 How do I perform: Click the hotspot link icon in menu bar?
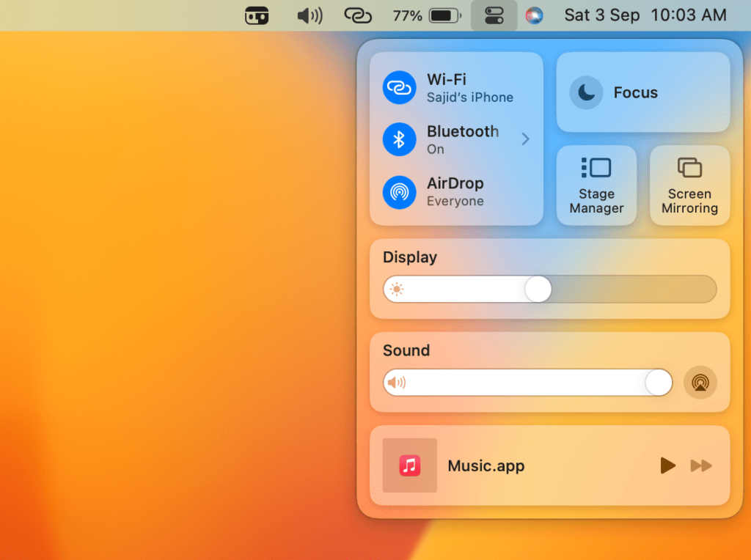pos(359,15)
